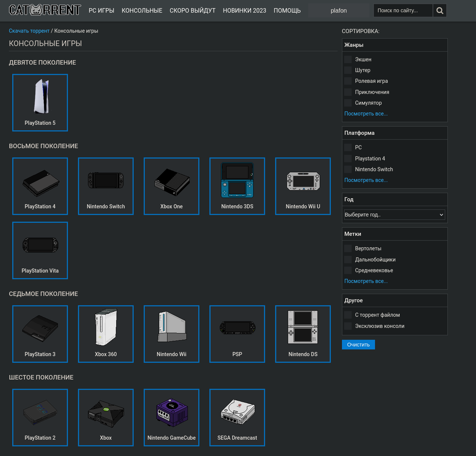Screen dimensions: 476x456
Task: Toggle the Средневековье tag checkbox
Action: click(348, 270)
